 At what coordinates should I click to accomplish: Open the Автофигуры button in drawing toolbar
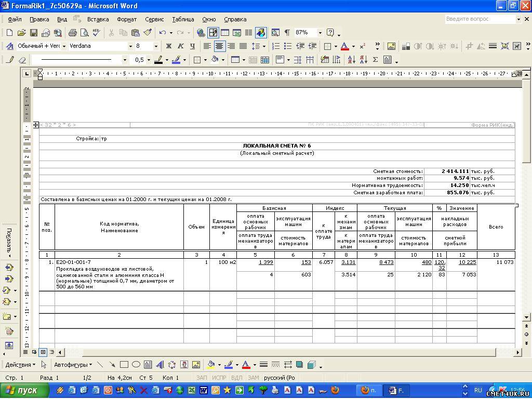coord(73,365)
